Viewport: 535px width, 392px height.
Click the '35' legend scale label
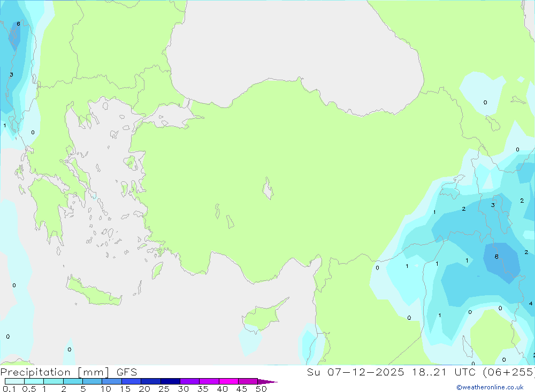(x=203, y=389)
